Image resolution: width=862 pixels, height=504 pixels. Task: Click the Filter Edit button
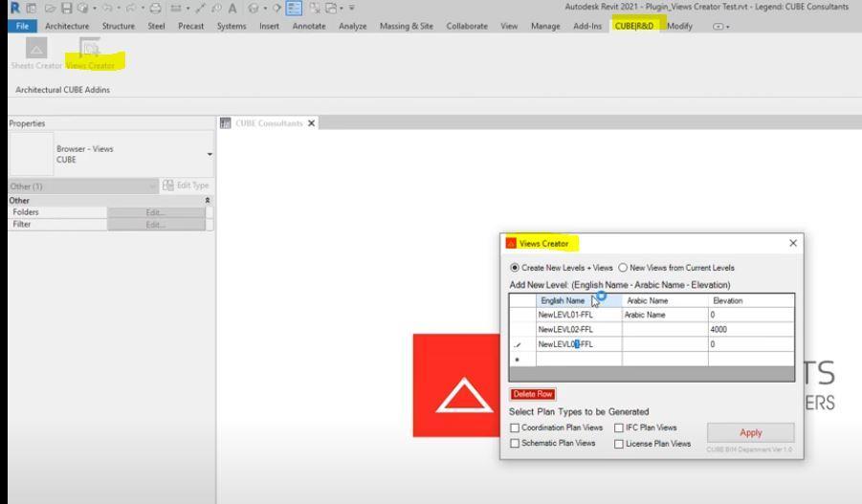click(156, 225)
